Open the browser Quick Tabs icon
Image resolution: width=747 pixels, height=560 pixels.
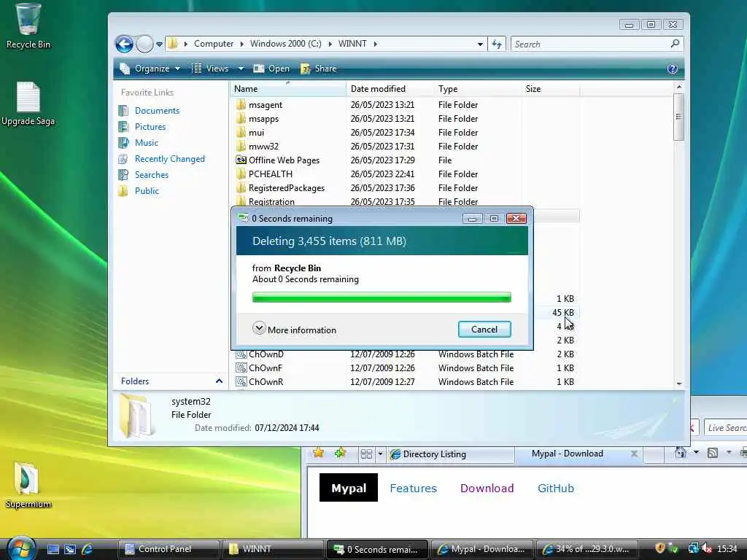click(366, 454)
